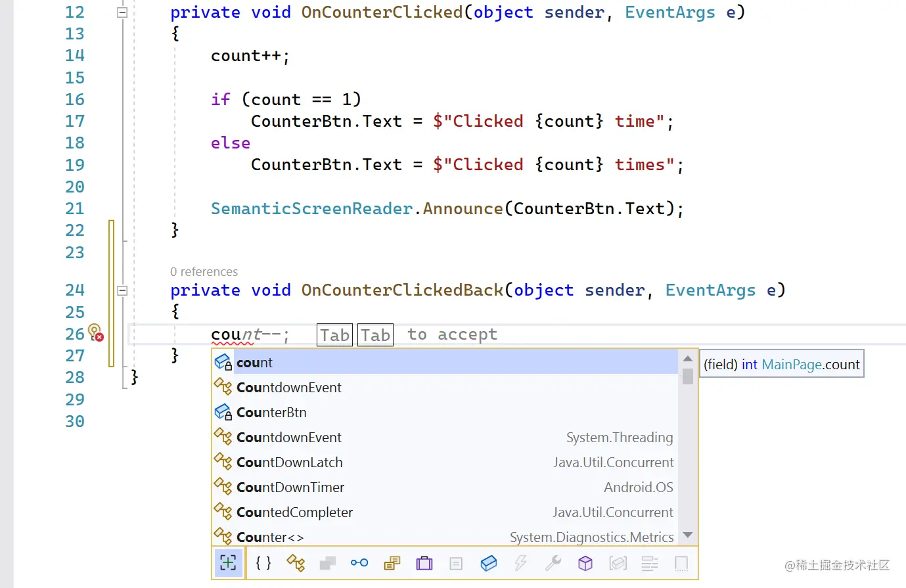Screen dimensions: 906x588
Task: Select CountDownLatch completion item
Action: coord(445,462)
